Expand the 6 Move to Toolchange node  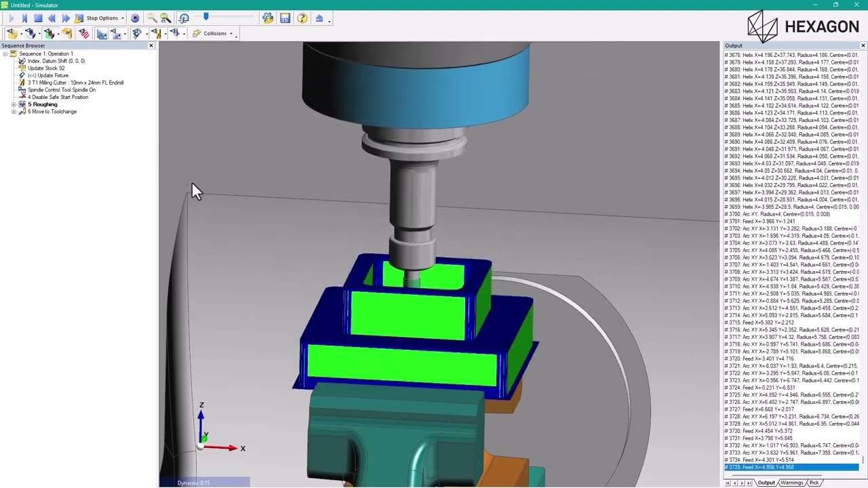14,112
